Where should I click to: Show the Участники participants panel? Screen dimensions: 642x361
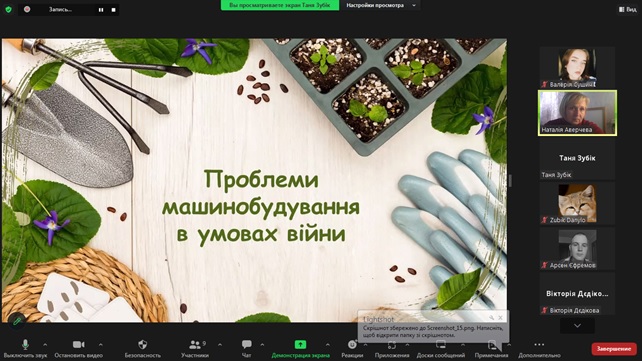pos(195,349)
